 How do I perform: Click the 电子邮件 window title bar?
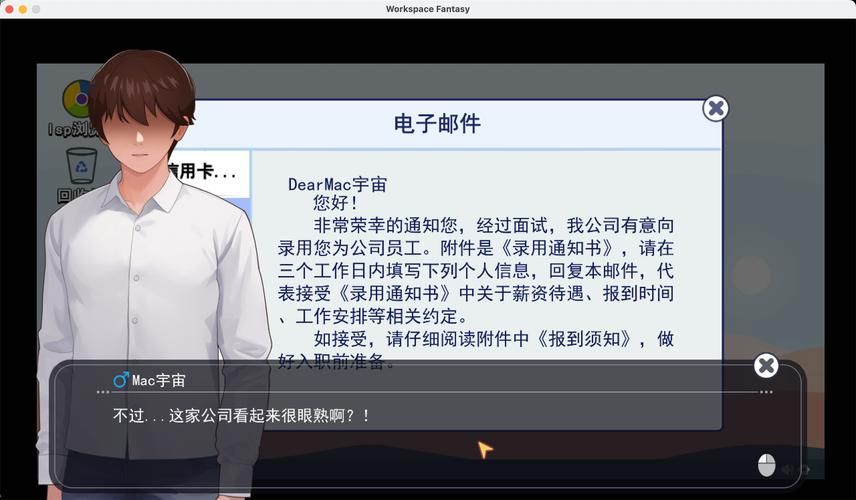click(x=437, y=124)
